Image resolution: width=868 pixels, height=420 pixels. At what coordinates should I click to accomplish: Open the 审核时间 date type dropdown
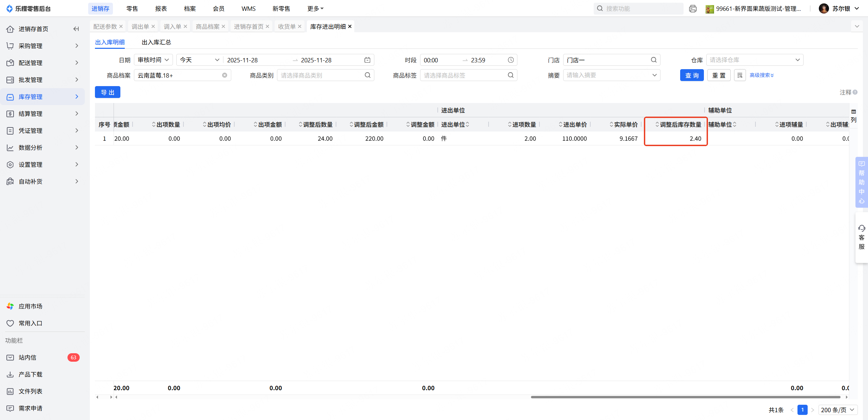[x=153, y=60]
